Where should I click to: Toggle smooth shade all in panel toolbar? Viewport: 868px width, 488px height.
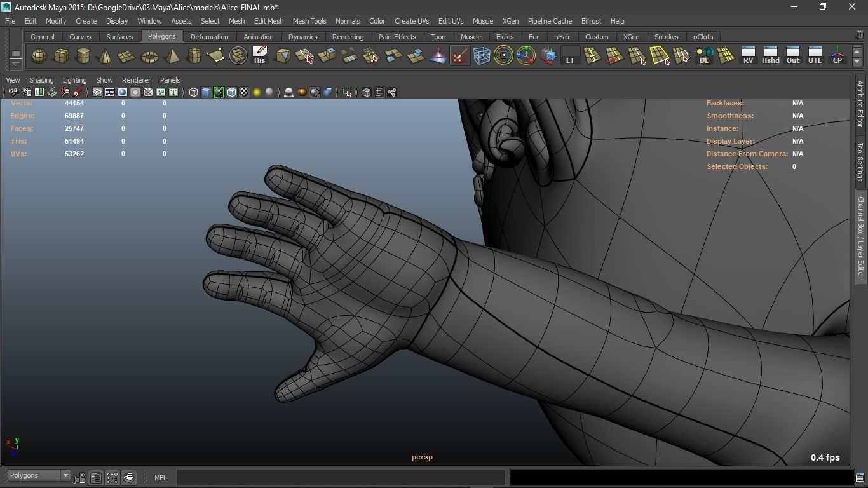point(206,93)
